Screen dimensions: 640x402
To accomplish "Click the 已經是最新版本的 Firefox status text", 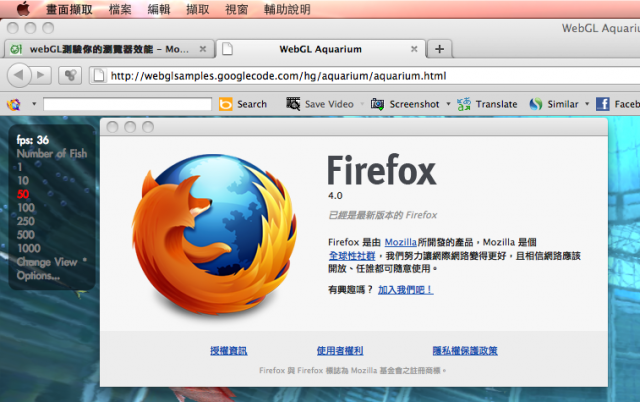I will click(x=382, y=215).
